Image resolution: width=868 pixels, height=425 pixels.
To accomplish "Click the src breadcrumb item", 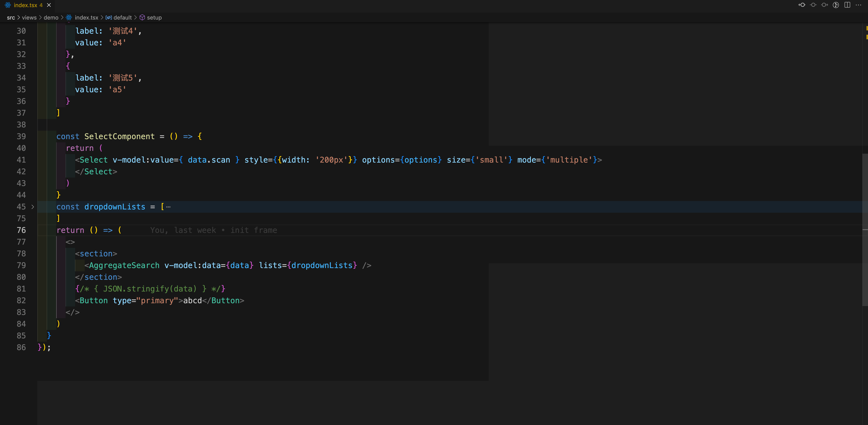I will [11, 18].
